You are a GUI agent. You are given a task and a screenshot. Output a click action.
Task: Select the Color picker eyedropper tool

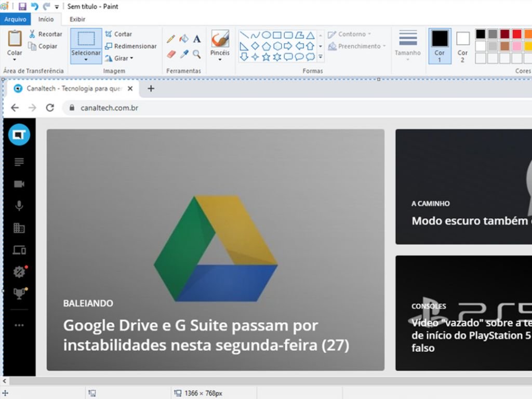184,54
